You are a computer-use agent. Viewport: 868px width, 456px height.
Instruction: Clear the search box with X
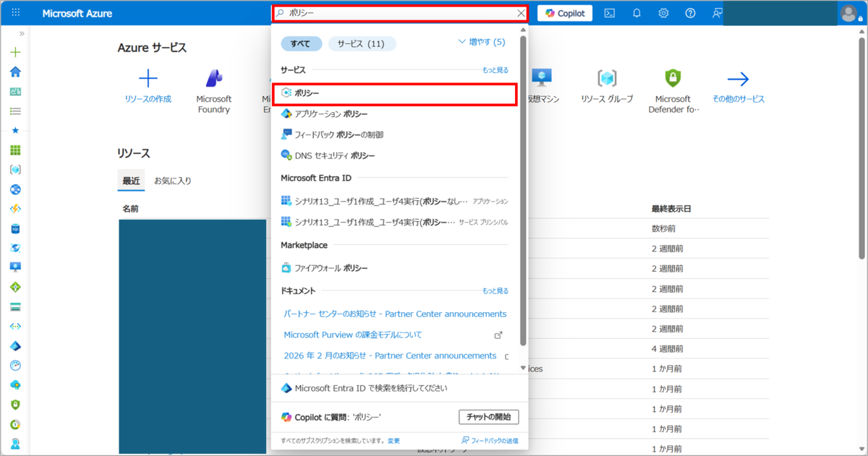click(x=521, y=14)
